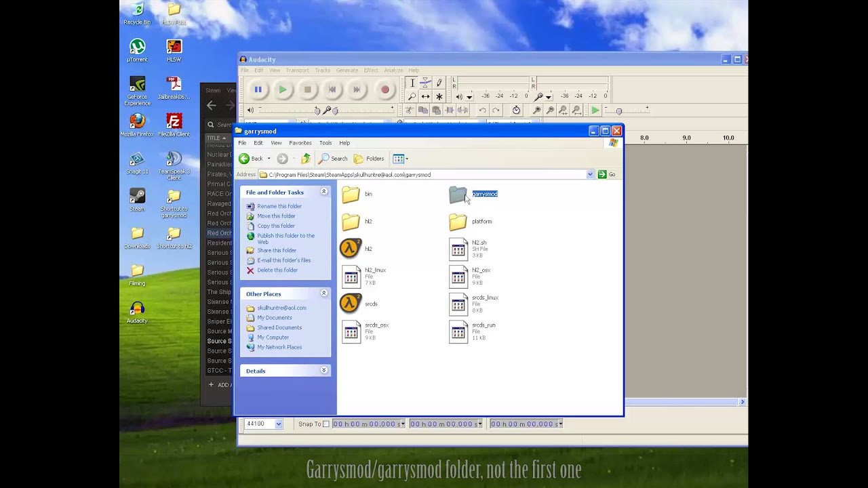Expand the Details panel
Viewport: 868px width, 488px height.
coord(323,371)
